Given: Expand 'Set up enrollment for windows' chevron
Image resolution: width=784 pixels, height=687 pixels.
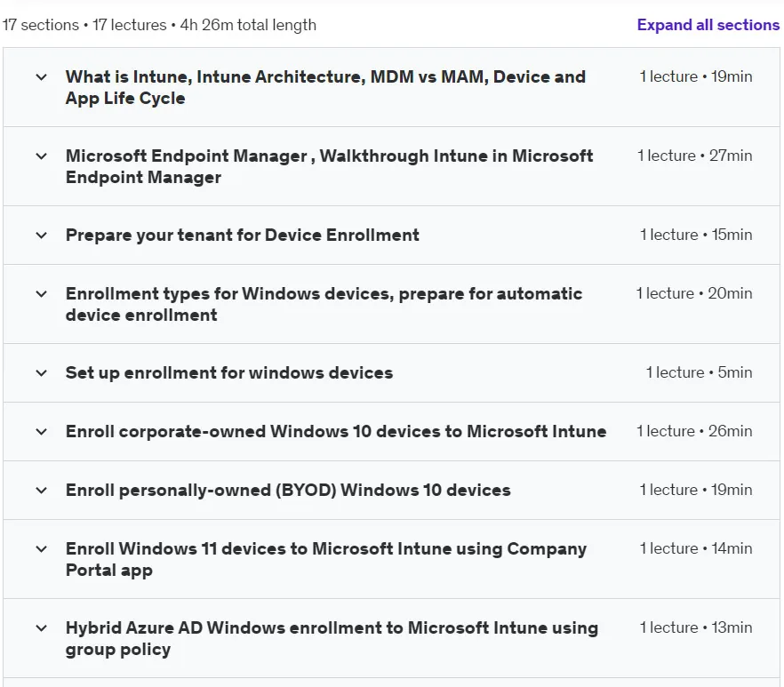Looking at the screenshot, I should click(42, 372).
